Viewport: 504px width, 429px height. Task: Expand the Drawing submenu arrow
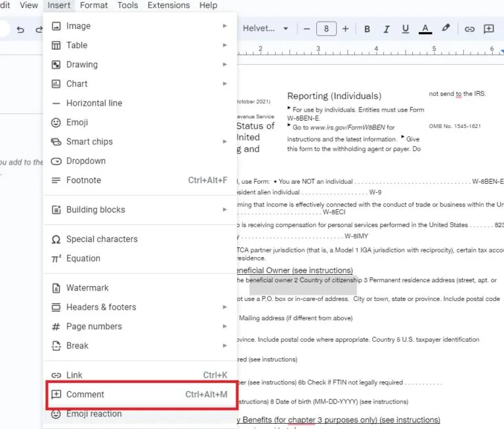coord(224,64)
